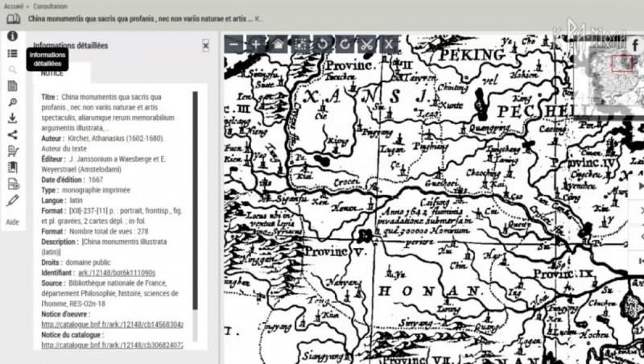Click the Accueil breadcrumb link
This screenshot has height=364, width=644.
[x=14, y=6]
